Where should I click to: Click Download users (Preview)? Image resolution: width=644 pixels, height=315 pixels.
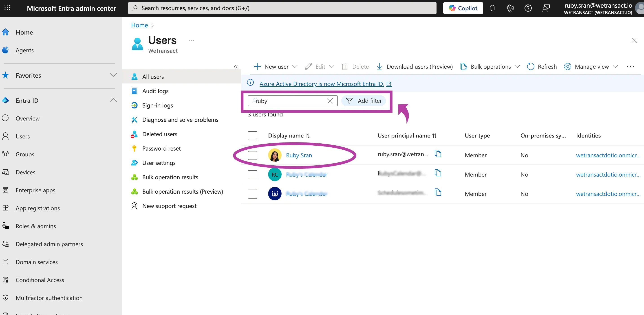(x=415, y=66)
